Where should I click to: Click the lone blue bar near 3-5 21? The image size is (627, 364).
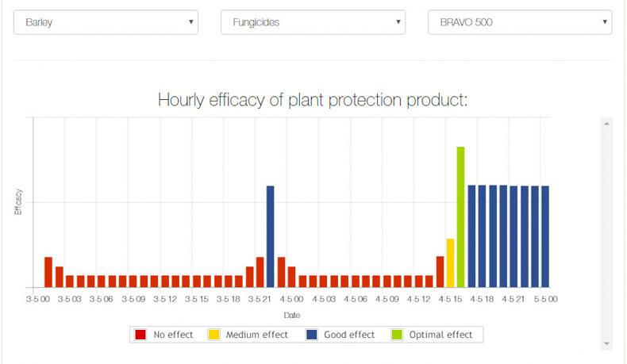pyautogui.click(x=270, y=236)
